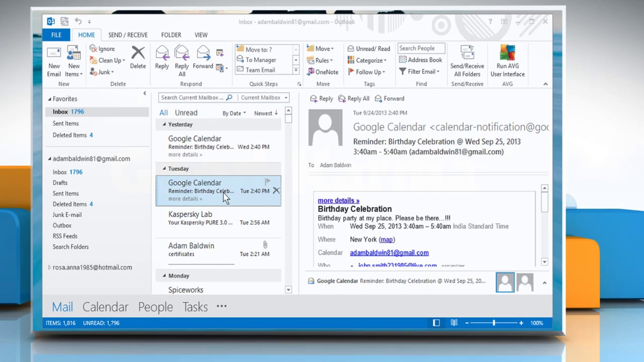The height and width of the screenshot is (362, 644).
Task: Click the zoom in plus button
Action: (x=521, y=323)
